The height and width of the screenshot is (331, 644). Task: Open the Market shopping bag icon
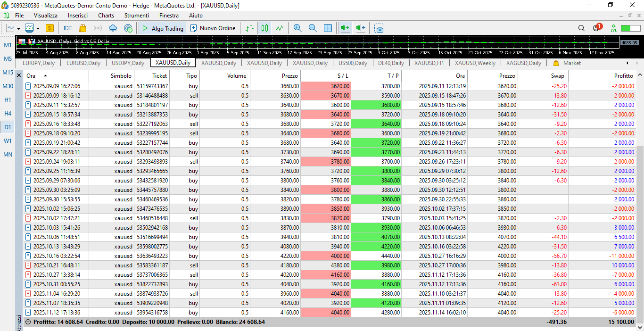click(83, 28)
